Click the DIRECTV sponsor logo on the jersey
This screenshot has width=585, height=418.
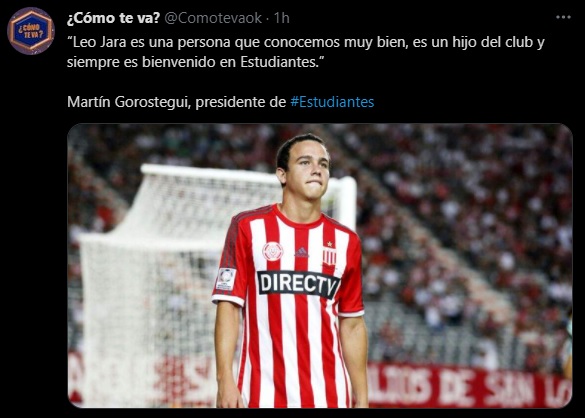click(x=298, y=284)
